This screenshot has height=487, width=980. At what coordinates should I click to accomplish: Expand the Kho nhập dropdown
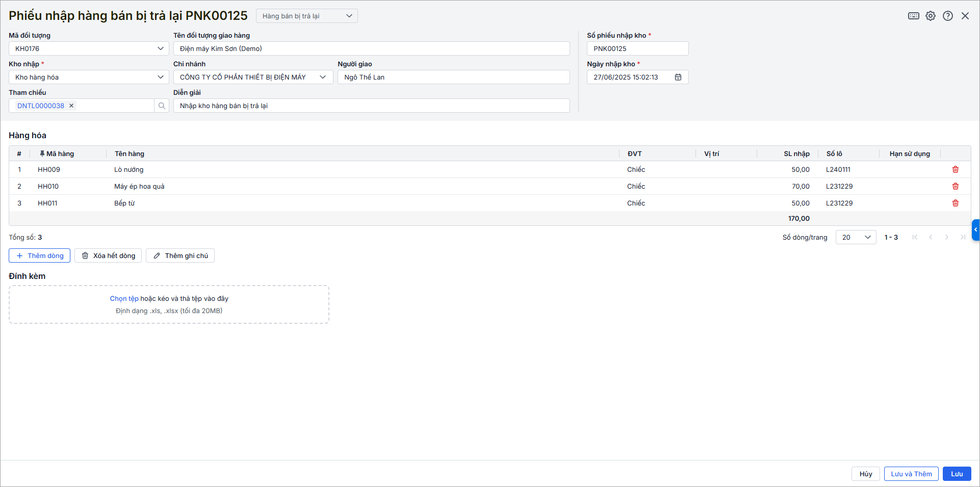click(x=160, y=77)
